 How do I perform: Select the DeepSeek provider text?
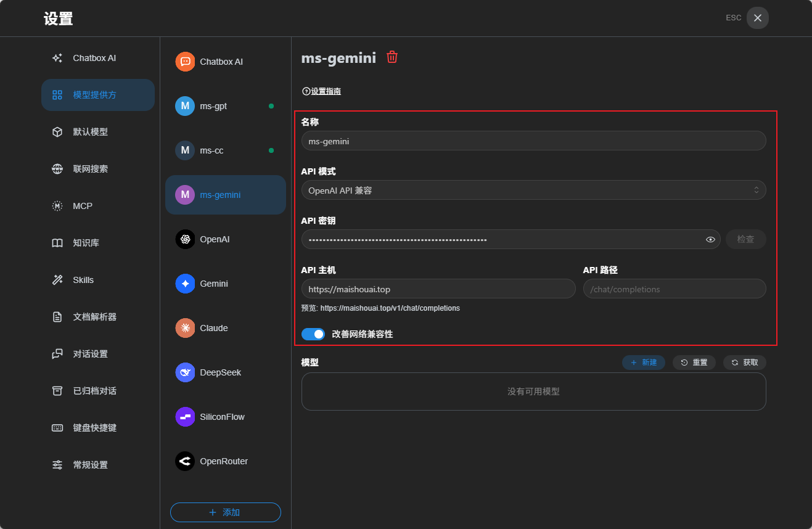pos(221,372)
